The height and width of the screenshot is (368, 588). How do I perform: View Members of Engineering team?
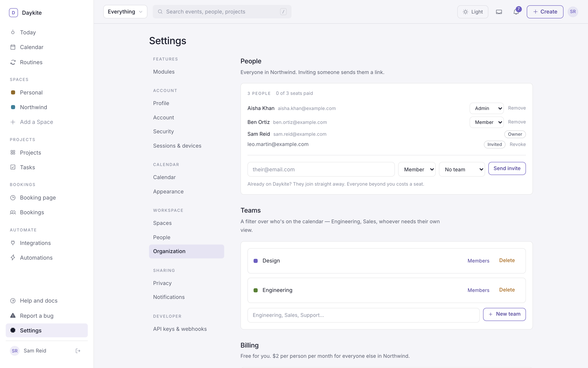pyautogui.click(x=478, y=290)
